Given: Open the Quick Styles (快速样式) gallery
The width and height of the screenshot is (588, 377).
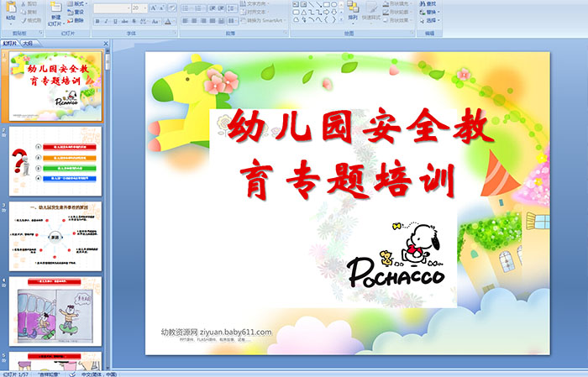Looking at the screenshot, I should (371, 11).
